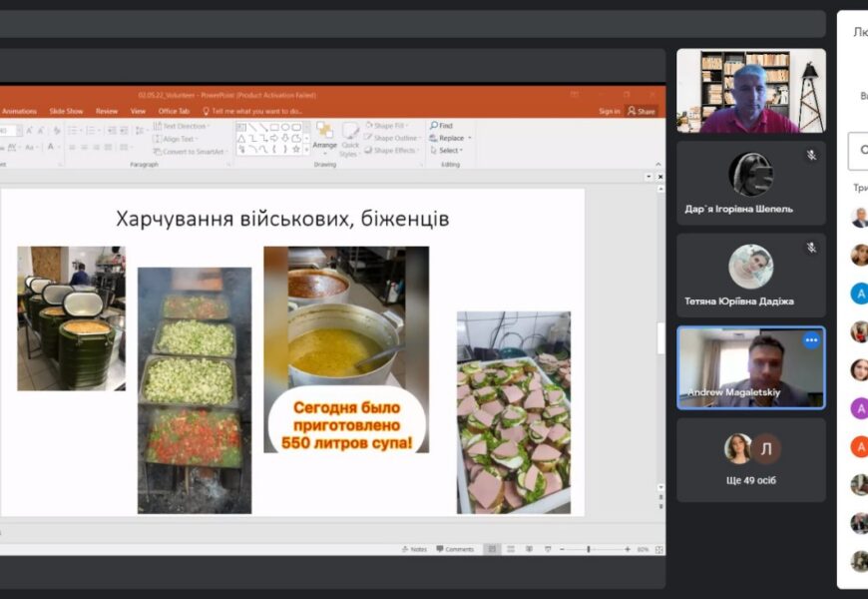
Task: Open the Slide Show ribbon tab
Action: [65, 111]
